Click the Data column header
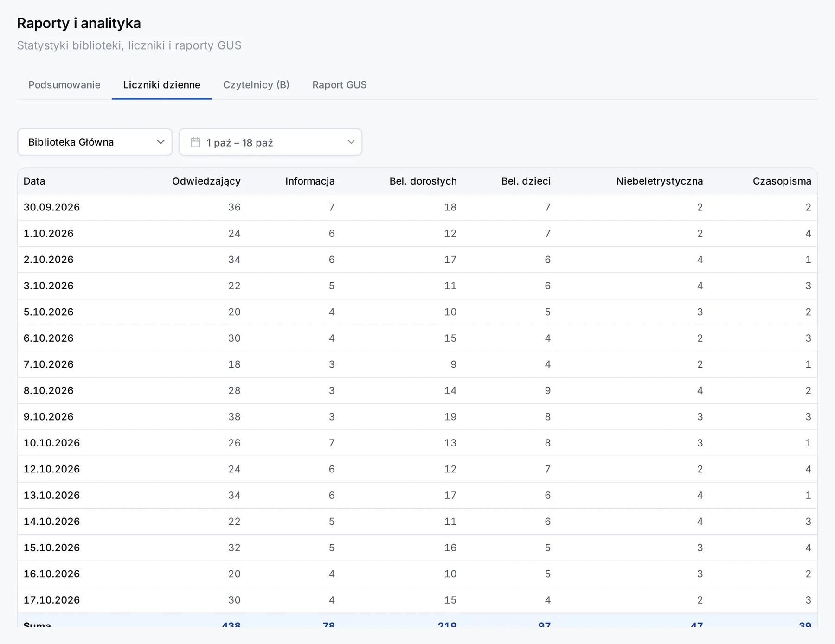The height and width of the screenshot is (644, 835). click(34, 181)
